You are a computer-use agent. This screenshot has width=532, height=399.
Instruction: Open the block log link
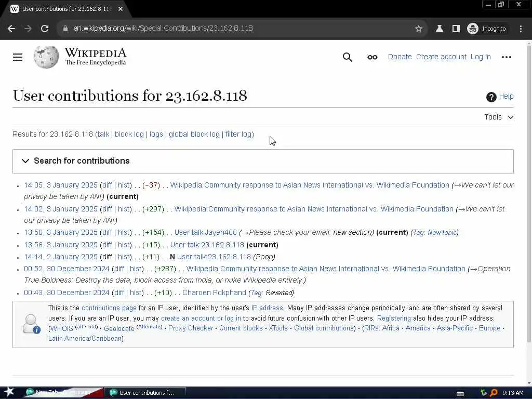tap(129, 135)
